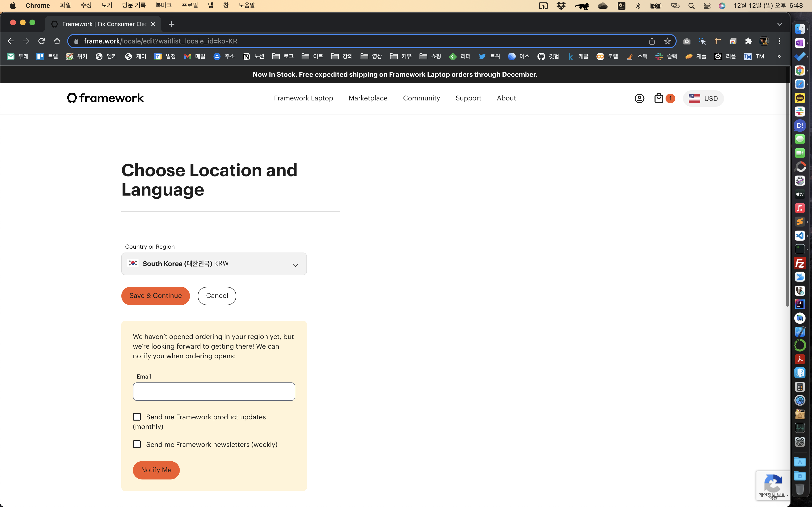The width and height of the screenshot is (812, 507).
Task: Reload the page
Action: click(42, 41)
